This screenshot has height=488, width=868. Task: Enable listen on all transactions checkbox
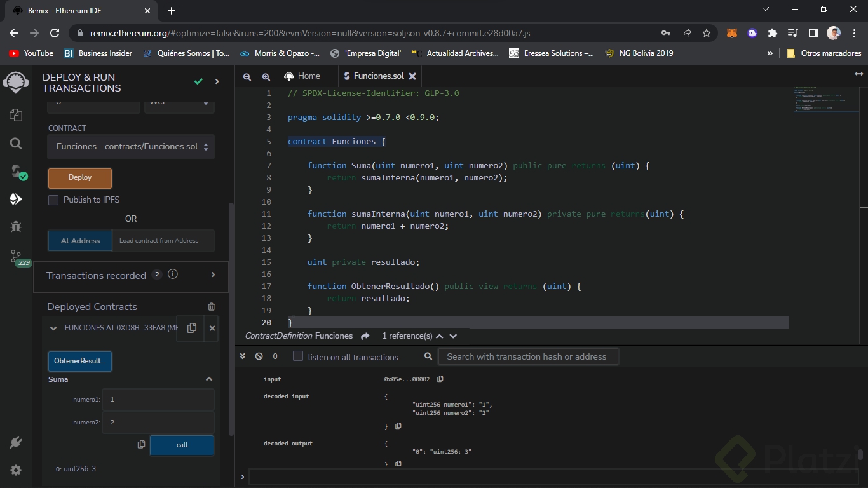tap(297, 356)
